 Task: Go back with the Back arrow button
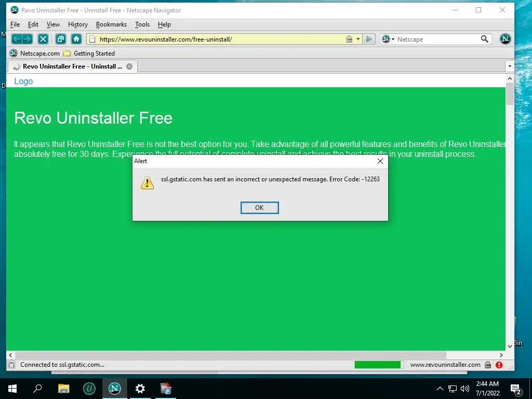[17, 39]
